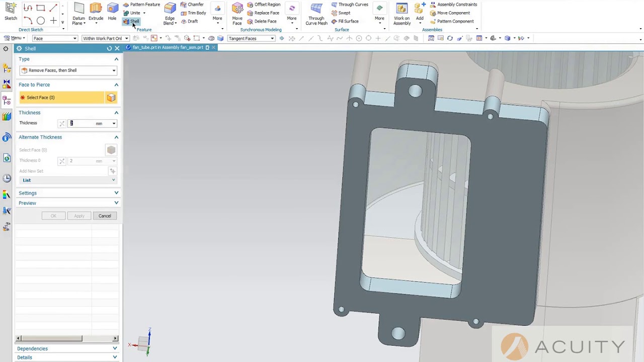644x362 pixels.
Task: Reset the Shell dialog
Action: tap(109, 48)
